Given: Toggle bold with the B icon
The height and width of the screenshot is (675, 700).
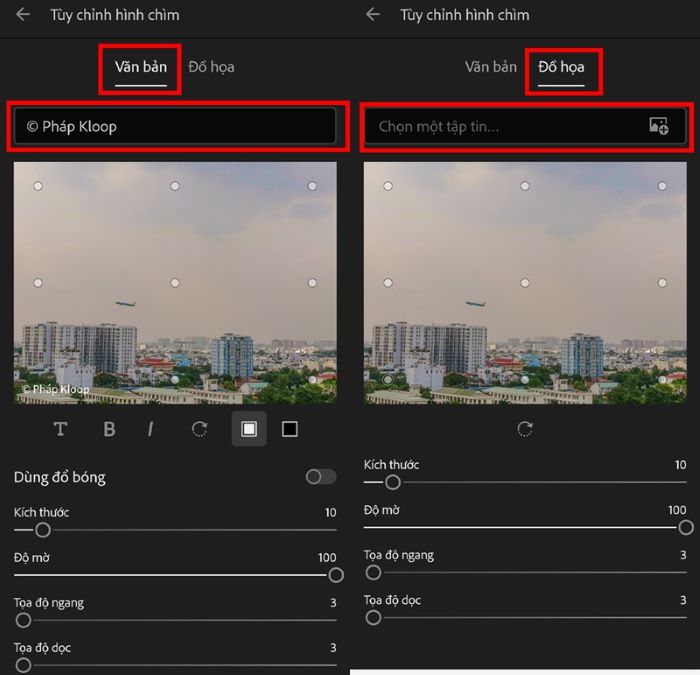Looking at the screenshot, I should 109,429.
